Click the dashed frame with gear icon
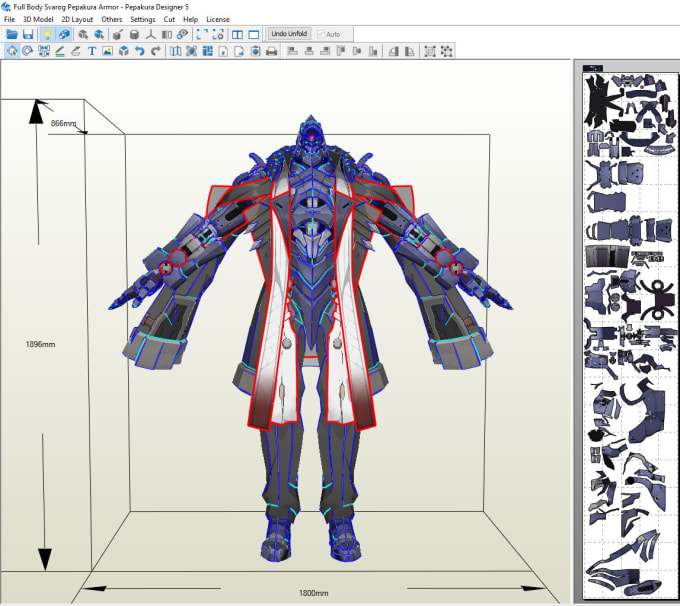The height and width of the screenshot is (606, 680). (218, 34)
